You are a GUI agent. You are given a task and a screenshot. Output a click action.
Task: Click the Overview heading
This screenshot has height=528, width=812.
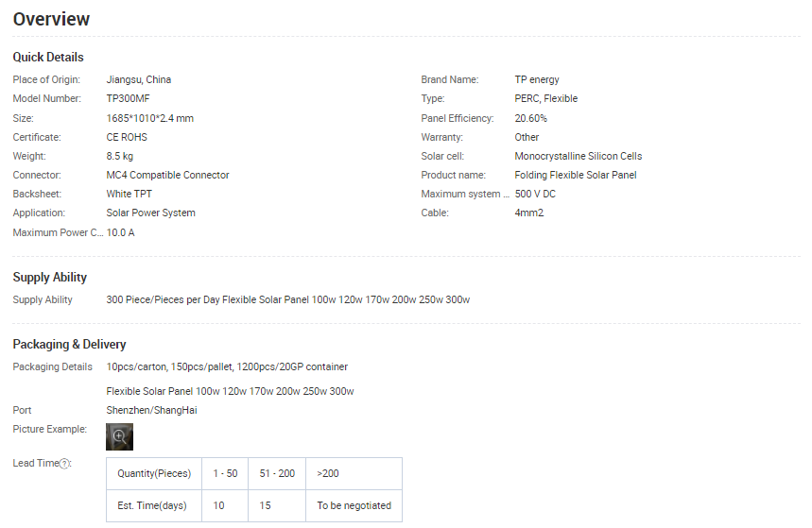[x=52, y=19]
